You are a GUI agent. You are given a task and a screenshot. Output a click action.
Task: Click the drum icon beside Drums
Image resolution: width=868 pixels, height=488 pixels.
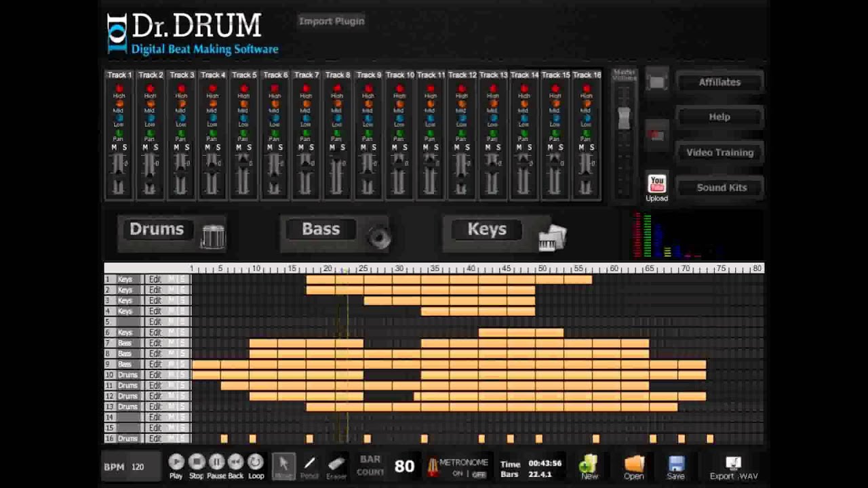tap(213, 236)
